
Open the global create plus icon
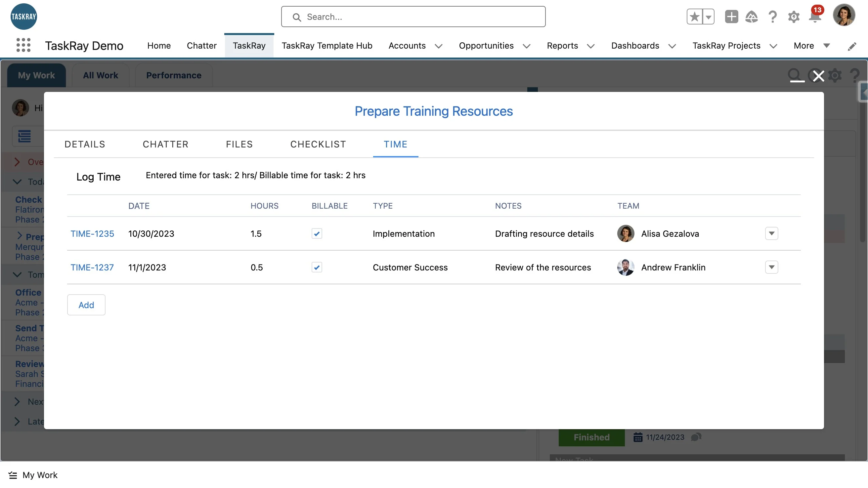click(731, 17)
